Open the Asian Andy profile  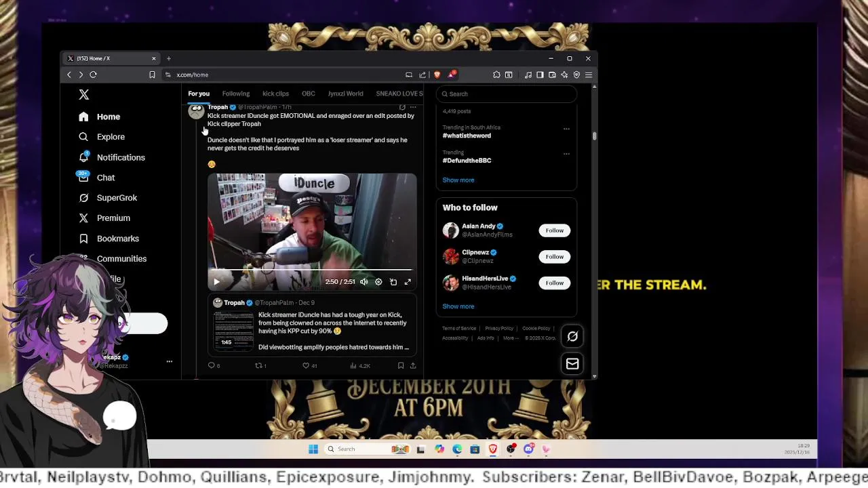click(x=479, y=226)
